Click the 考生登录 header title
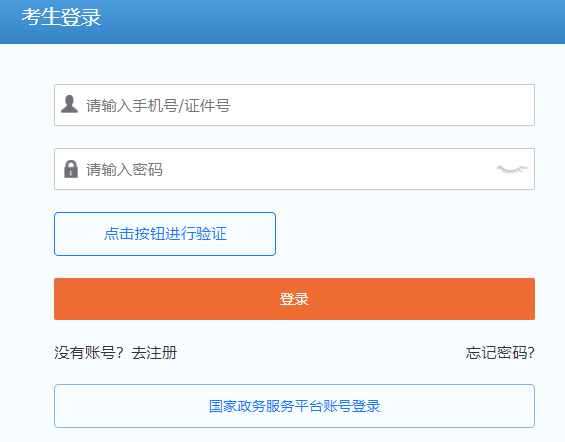The image size is (565, 442). tap(61, 17)
